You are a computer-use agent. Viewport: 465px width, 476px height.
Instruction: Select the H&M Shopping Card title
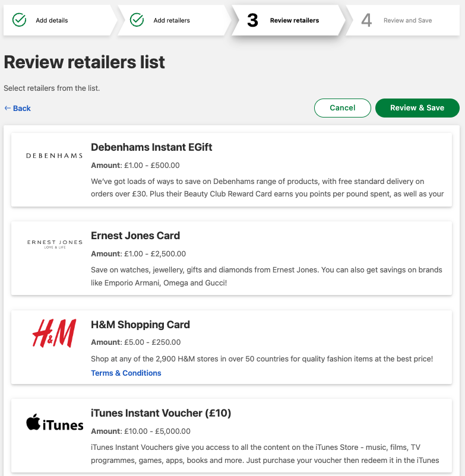[x=140, y=325]
